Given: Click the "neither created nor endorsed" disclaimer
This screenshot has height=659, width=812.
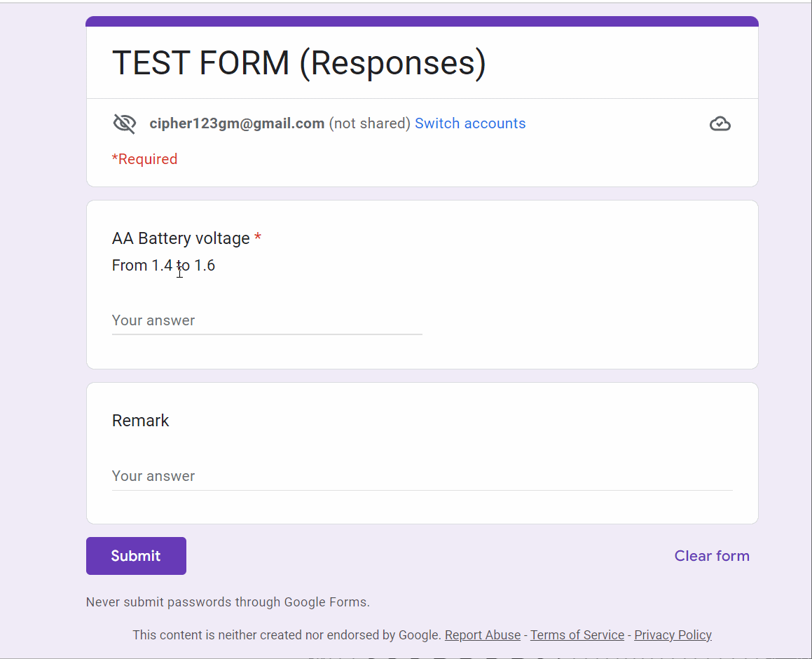Looking at the screenshot, I should point(287,635).
